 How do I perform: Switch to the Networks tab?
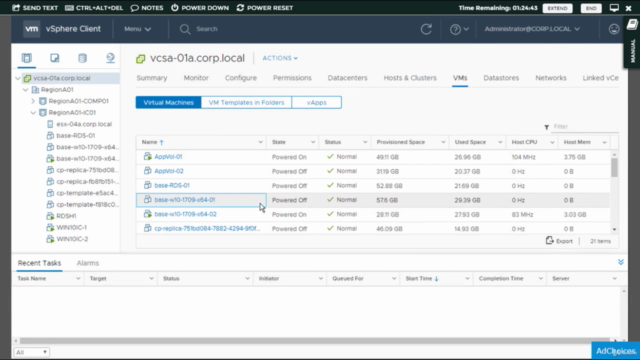pos(551,78)
